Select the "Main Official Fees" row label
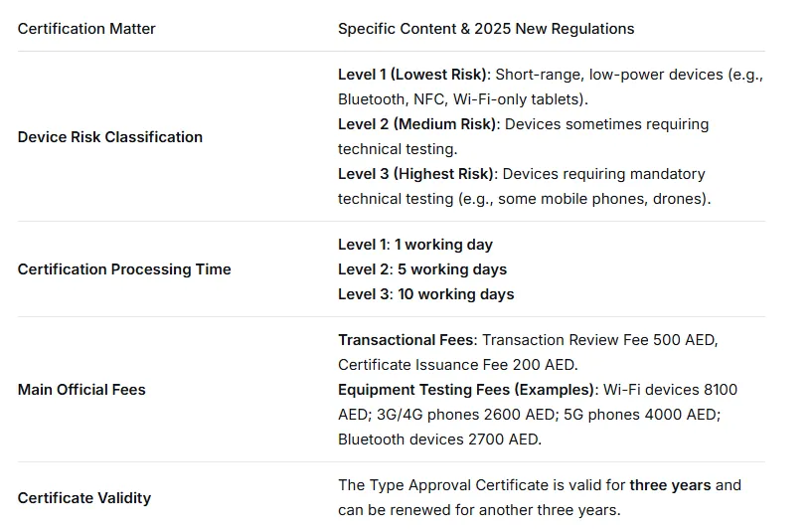812x531 pixels. coord(81,390)
